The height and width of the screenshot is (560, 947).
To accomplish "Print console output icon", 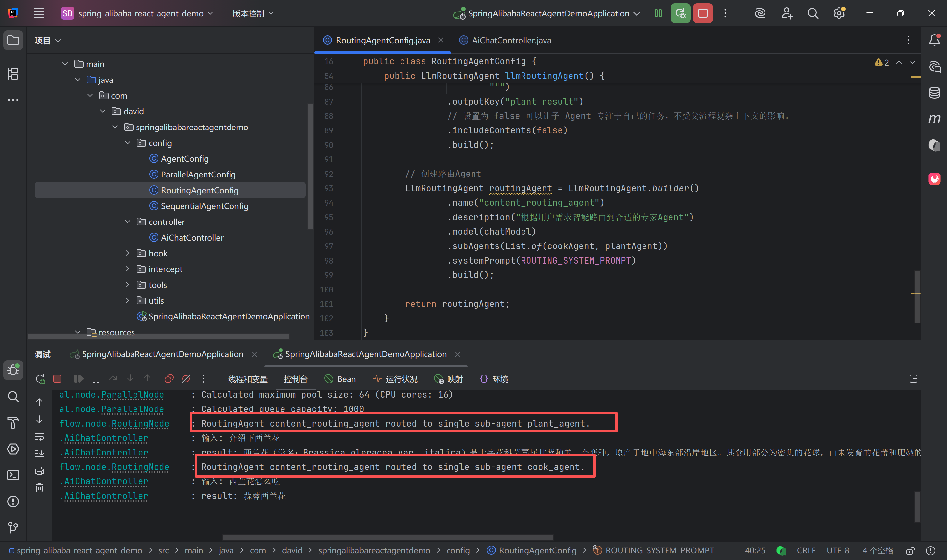I will (39, 471).
